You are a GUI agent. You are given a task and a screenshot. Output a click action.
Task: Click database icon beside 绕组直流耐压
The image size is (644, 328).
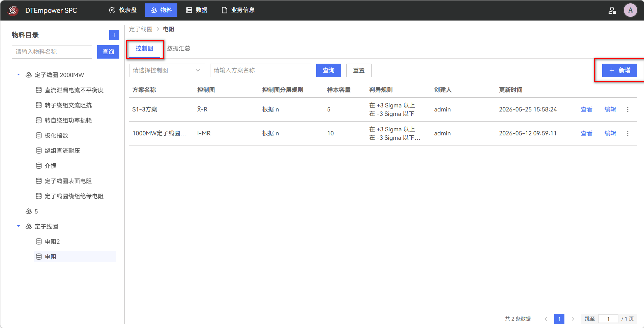(39, 151)
